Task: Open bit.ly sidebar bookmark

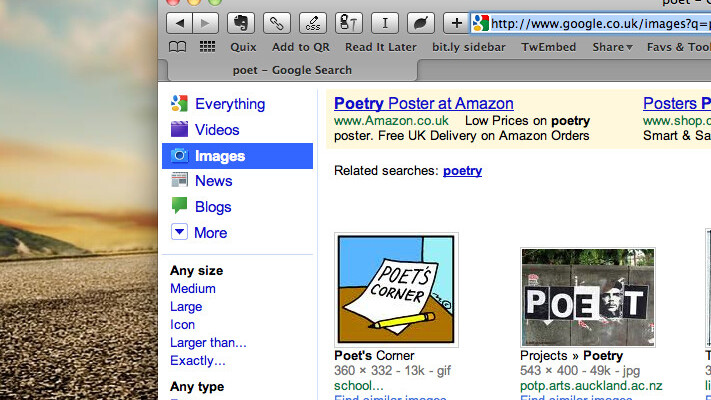Action: [468, 47]
